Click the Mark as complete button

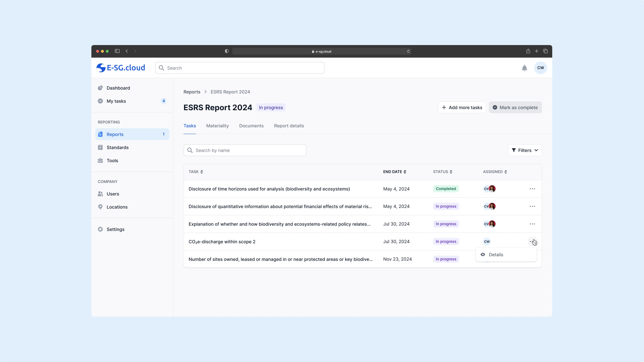[515, 107]
